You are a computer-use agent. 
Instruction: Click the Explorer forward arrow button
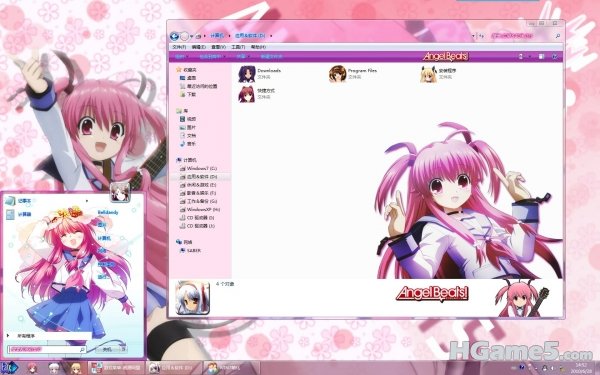tap(184, 36)
